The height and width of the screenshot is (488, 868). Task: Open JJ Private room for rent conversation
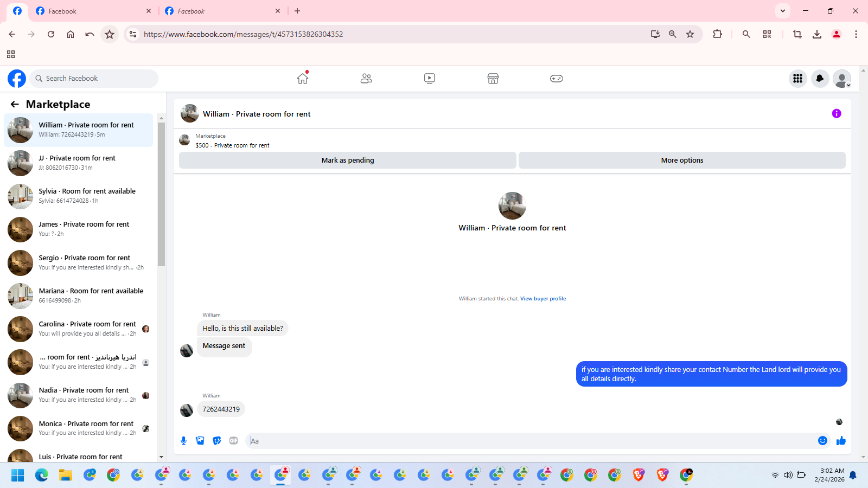(x=79, y=163)
